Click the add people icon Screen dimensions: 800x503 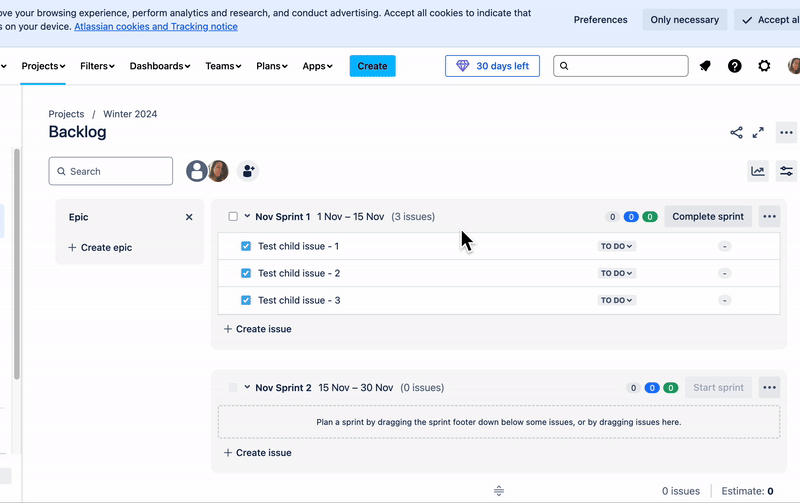[247, 171]
